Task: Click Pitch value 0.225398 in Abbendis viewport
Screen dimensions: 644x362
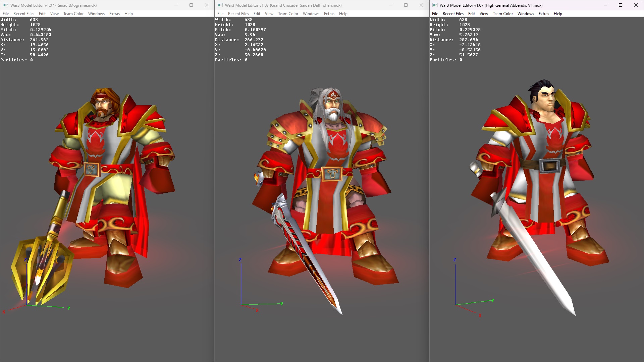Action: 470,30
